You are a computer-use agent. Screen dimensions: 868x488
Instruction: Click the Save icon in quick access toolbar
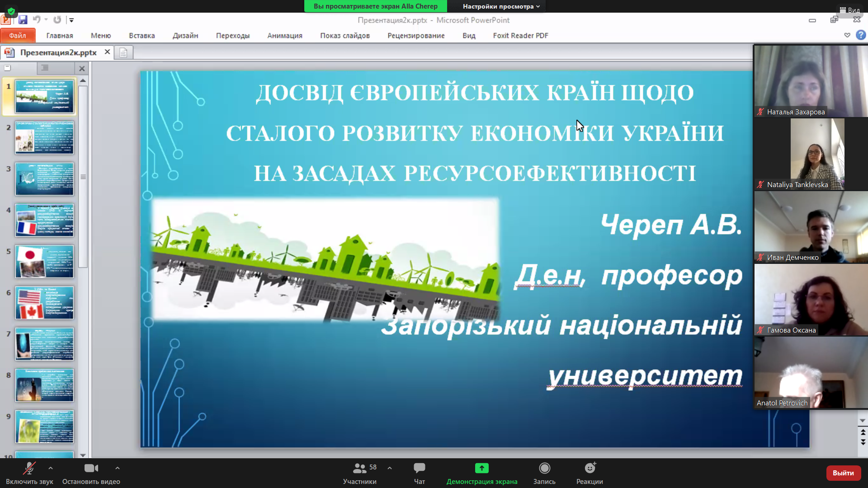pyautogui.click(x=23, y=19)
